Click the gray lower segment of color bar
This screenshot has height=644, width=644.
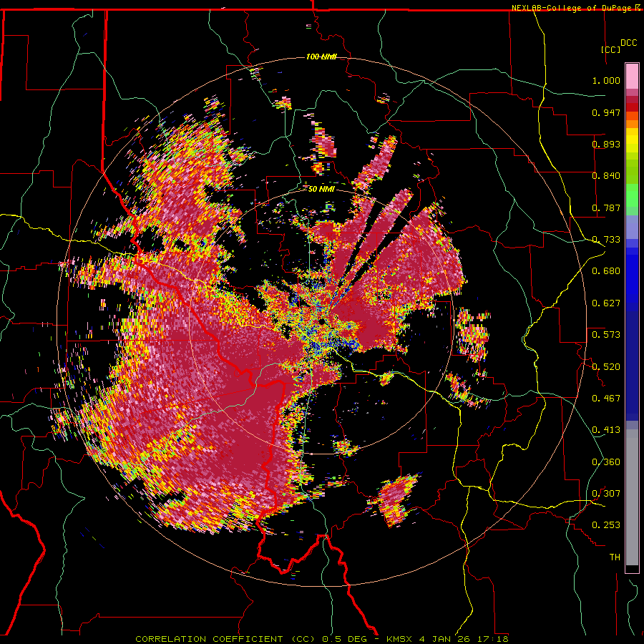[x=632, y=497]
